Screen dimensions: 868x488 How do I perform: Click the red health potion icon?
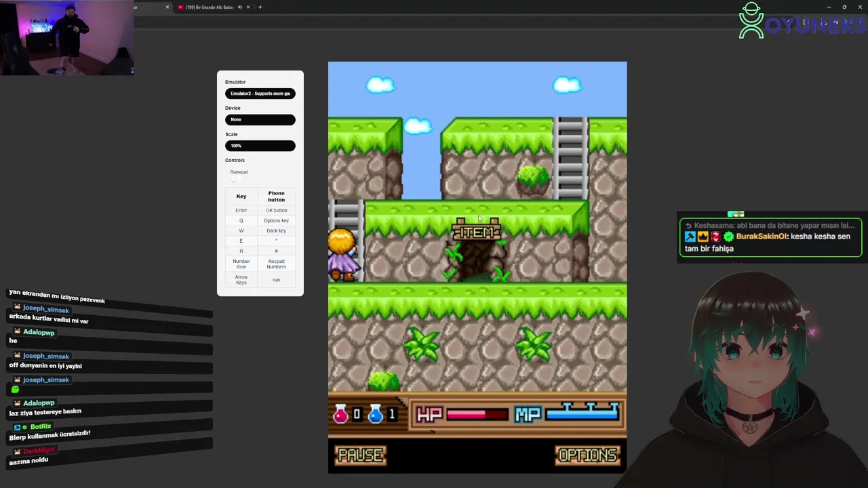coord(340,413)
